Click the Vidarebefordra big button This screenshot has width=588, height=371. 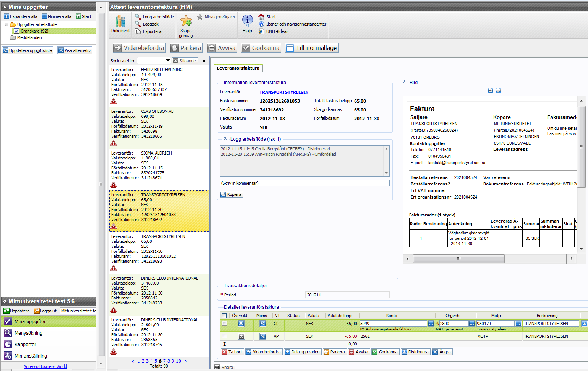(x=139, y=48)
